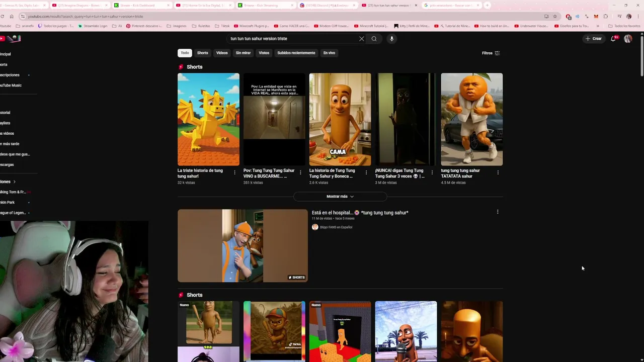Open MetaMask fox extension
Screen dimensions: 644x362
(x=596, y=16)
